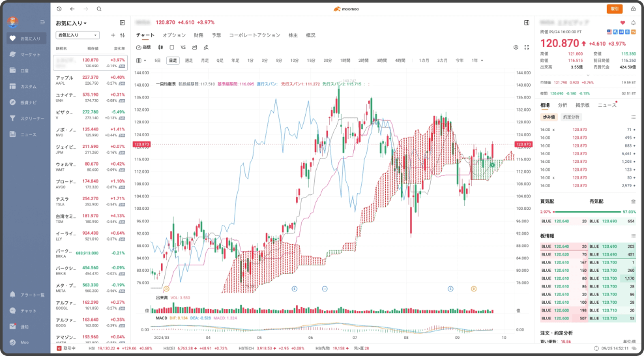Open the ニュース tab in right panel
This screenshot has width=644, height=356.
pyautogui.click(x=607, y=105)
